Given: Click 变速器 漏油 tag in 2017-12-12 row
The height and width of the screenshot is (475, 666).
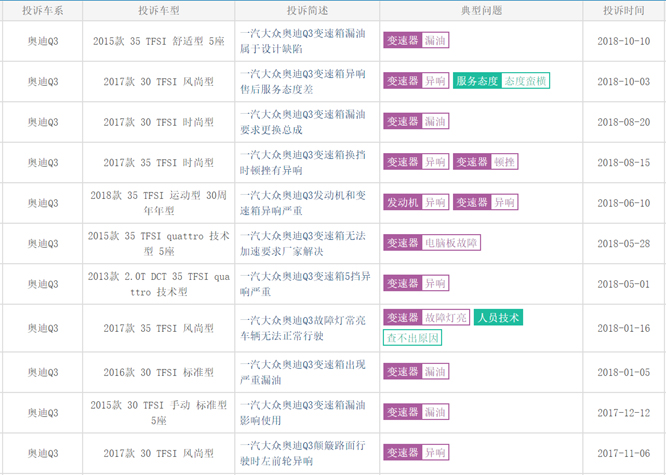Looking at the screenshot, I should tap(416, 412).
